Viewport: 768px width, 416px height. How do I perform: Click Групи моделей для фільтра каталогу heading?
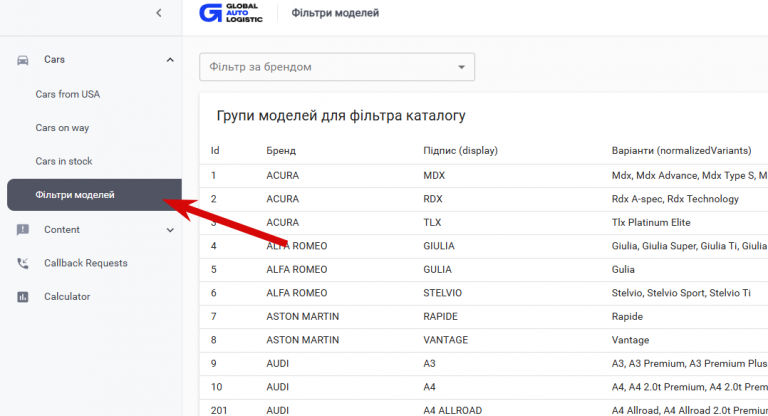(341, 116)
